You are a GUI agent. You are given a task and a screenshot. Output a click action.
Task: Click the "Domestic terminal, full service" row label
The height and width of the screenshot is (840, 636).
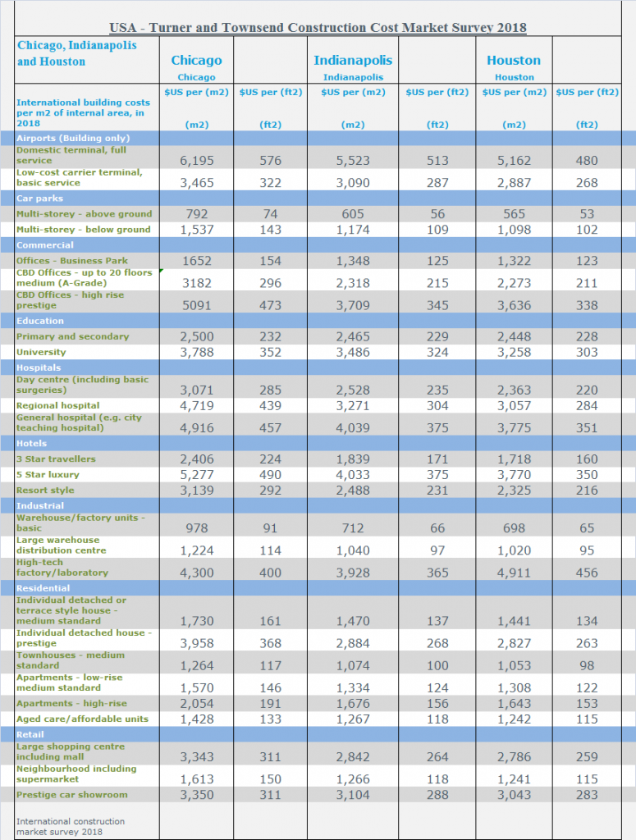pos(71,155)
